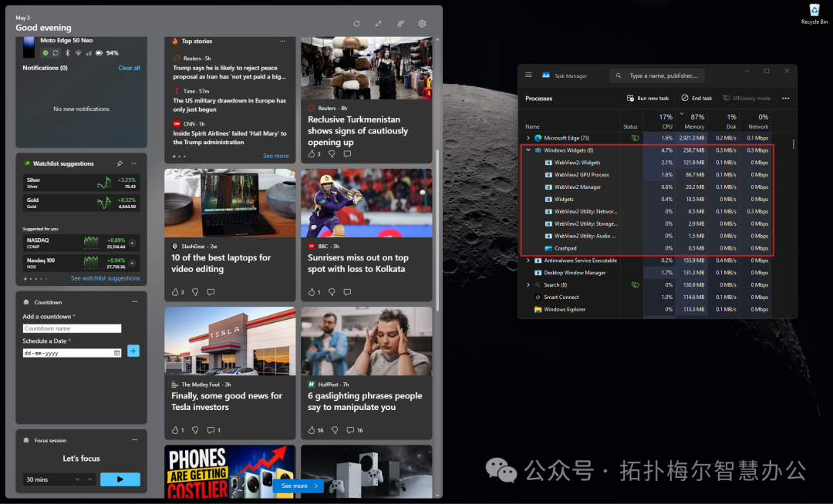The width and height of the screenshot is (833, 504).
Task: Open Countdown widget more options
Action: [x=135, y=302]
